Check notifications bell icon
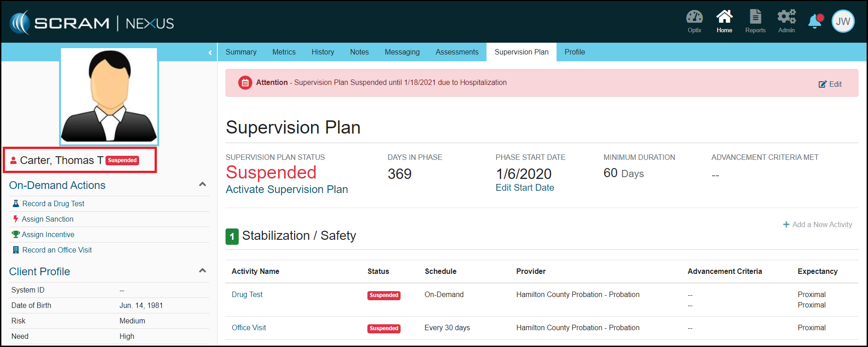The width and height of the screenshot is (868, 347). click(815, 21)
